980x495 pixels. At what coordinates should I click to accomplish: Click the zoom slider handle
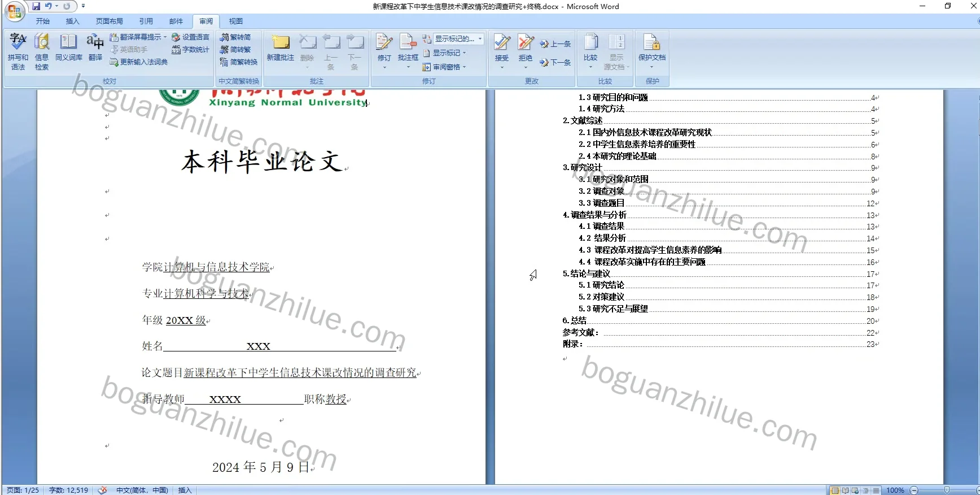(x=947, y=490)
